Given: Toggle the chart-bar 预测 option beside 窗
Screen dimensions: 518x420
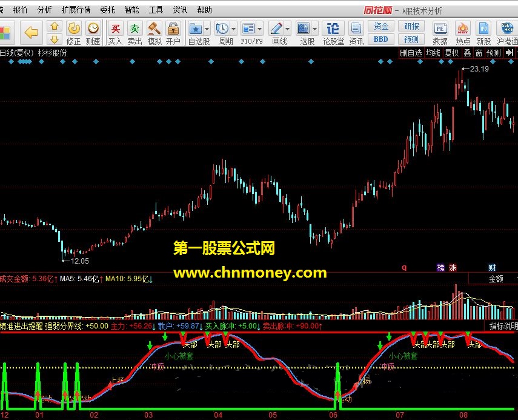Looking at the screenshot, I should [x=494, y=53].
